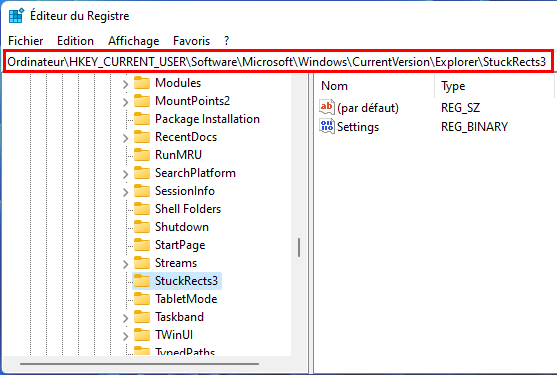Click the RecentDocs folder icon

click(142, 137)
